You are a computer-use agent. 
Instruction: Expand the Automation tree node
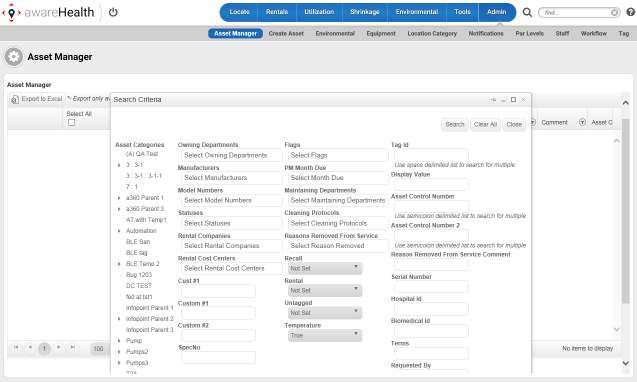119,231
